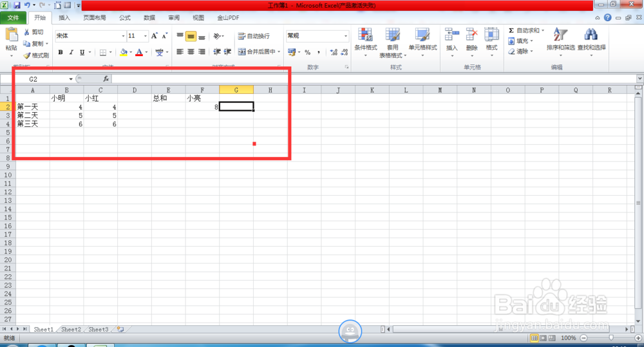Switch to the 数据 Data tab
This screenshot has height=347, width=644.
149,17
